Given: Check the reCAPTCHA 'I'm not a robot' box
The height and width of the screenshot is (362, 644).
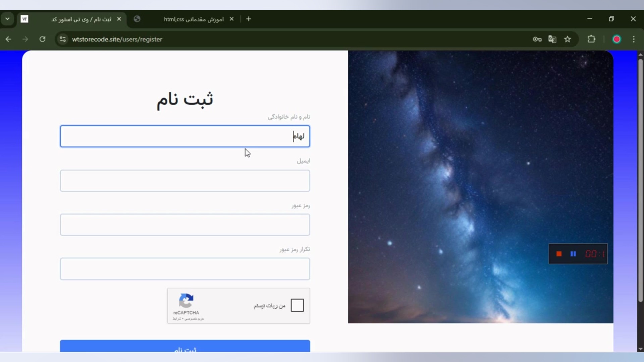Looking at the screenshot, I should 297,305.
